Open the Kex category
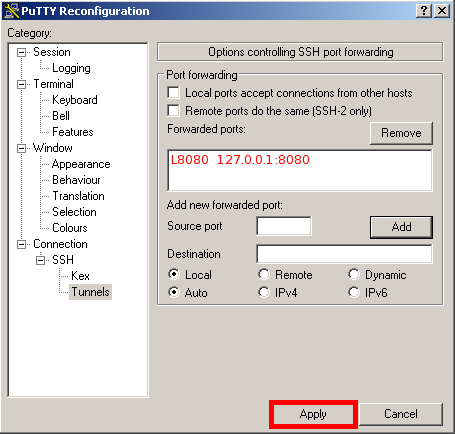The image size is (455, 434). point(80,276)
